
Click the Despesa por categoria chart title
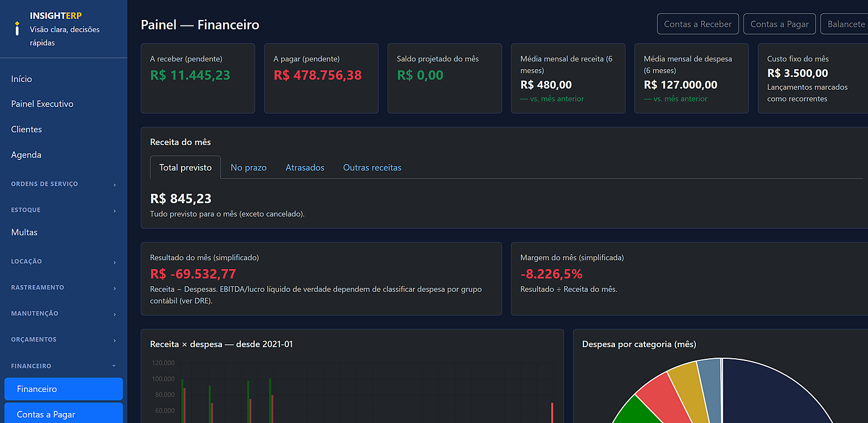point(639,344)
